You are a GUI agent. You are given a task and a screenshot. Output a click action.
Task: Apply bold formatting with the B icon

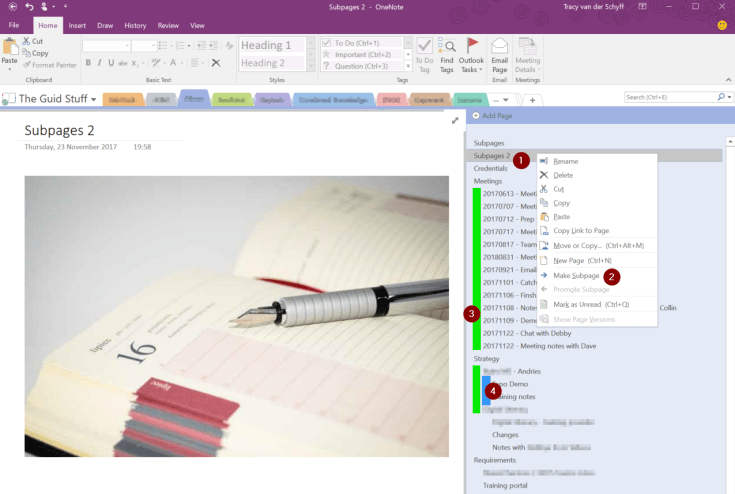(x=88, y=63)
